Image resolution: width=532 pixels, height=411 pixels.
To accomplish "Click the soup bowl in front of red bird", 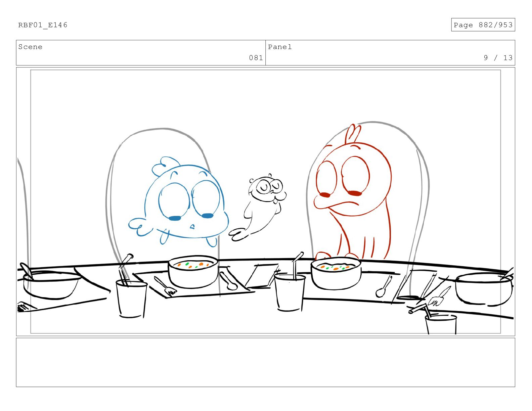I will pos(336,273).
